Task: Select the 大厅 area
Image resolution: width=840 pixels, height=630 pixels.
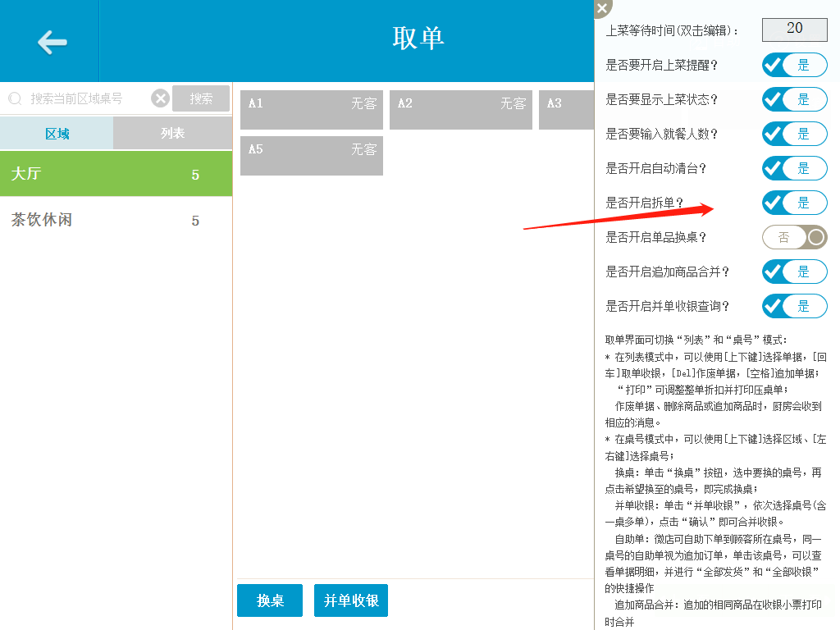Action: (x=116, y=174)
